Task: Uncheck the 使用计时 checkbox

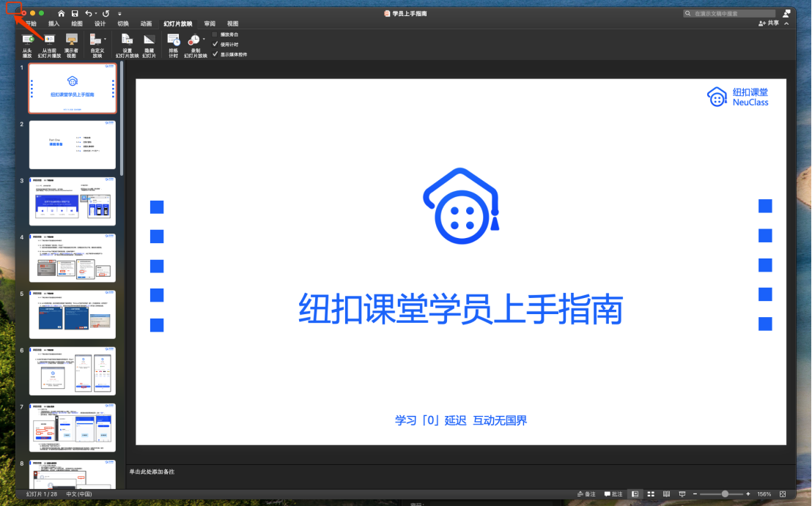Action: (x=215, y=45)
